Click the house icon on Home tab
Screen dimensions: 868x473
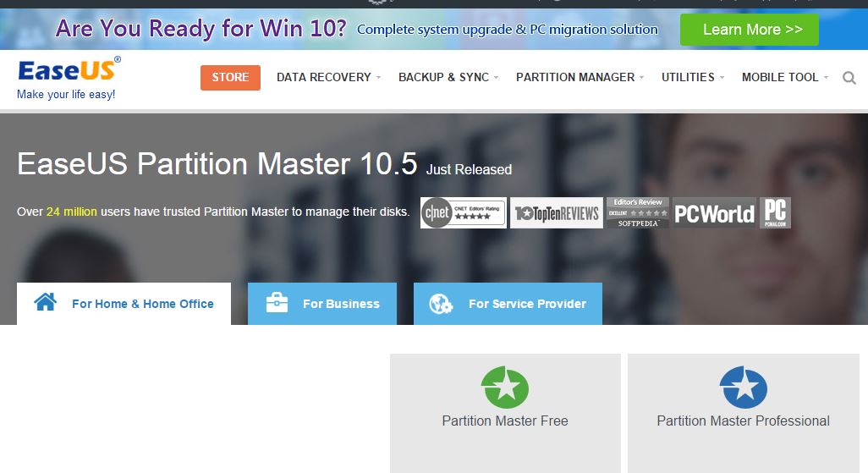pos(46,302)
